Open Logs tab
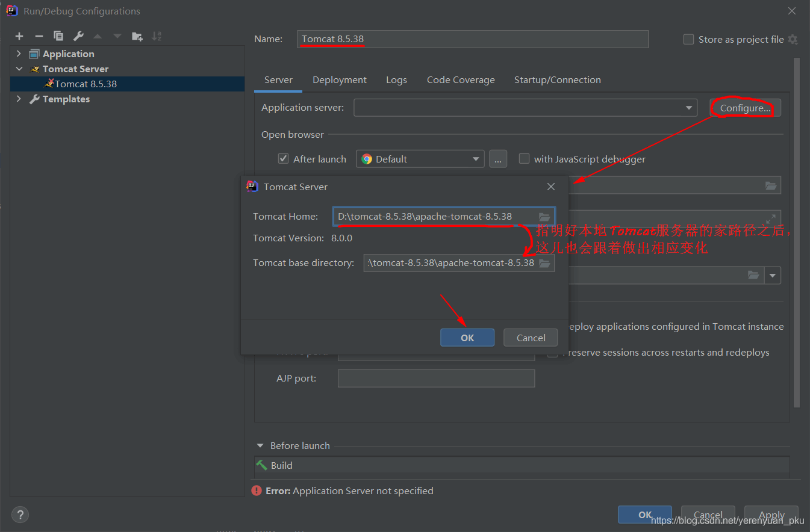Image resolution: width=810 pixels, height=532 pixels. [x=396, y=80]
